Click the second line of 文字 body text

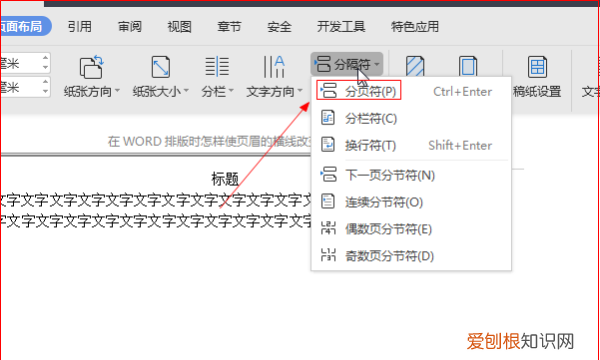(156, 221)
